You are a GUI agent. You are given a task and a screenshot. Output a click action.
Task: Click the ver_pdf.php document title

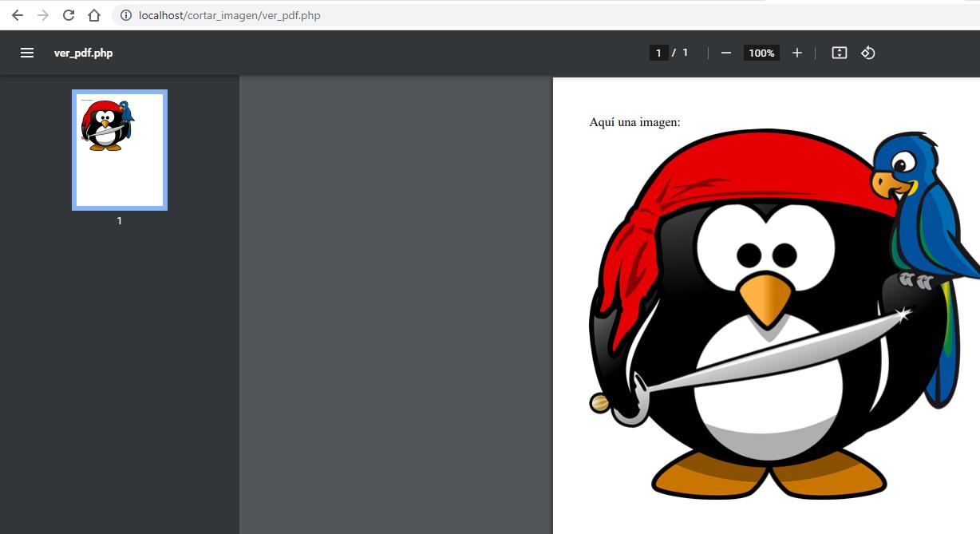coord(83,53)
